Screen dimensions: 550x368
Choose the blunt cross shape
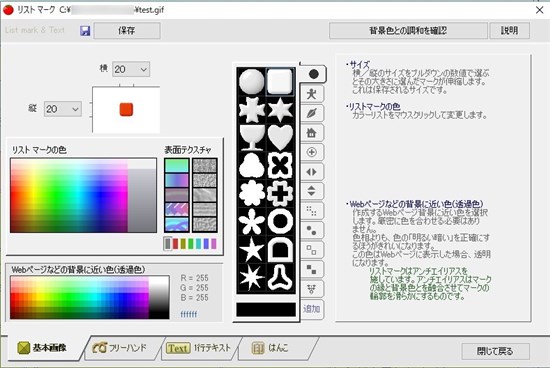pyautogui.click(x=251, y=109)
